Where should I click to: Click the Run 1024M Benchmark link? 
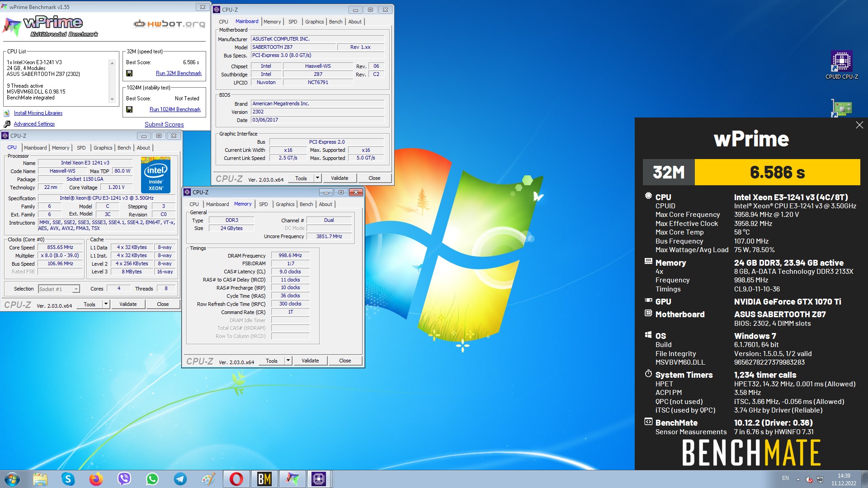pyautogui.click(x=175, y=109)
